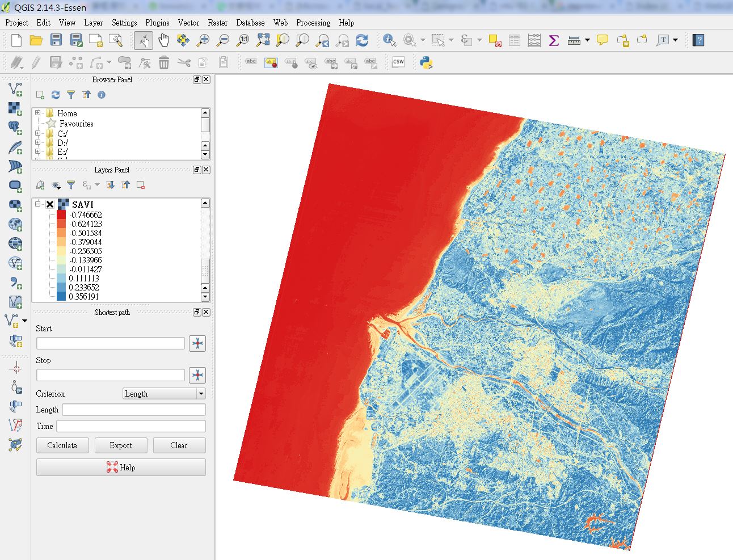Refresh the Browser Panel tree

(55, 95)
